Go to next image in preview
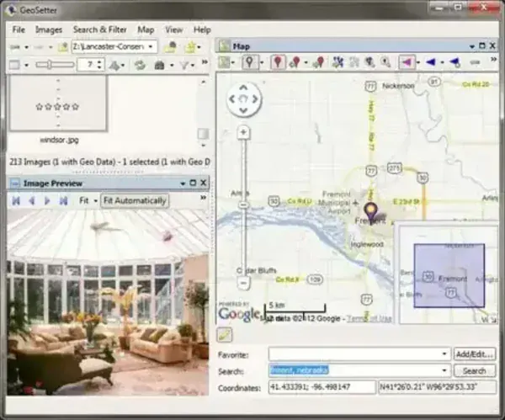The height and width of the screenshot is (420, 505). pyautogui.click(x=47, y=200)
